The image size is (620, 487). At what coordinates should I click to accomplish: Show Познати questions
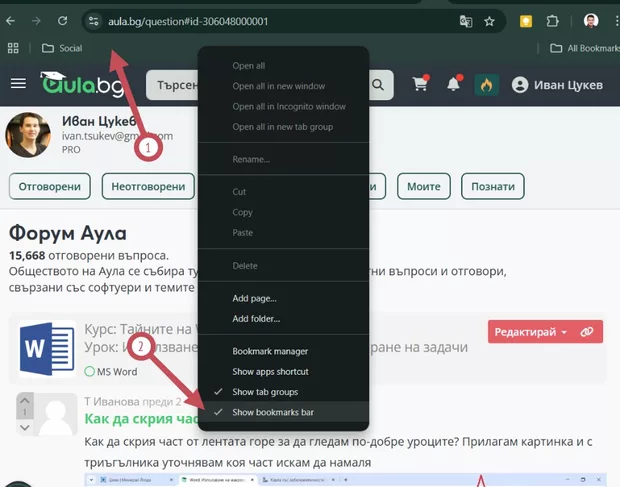[493, 186]
